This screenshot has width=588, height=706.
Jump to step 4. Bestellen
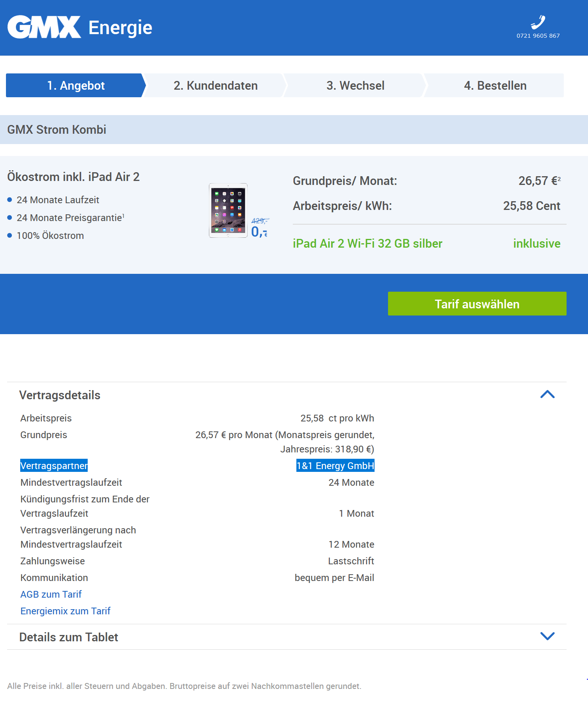click(x=495, y=85)
